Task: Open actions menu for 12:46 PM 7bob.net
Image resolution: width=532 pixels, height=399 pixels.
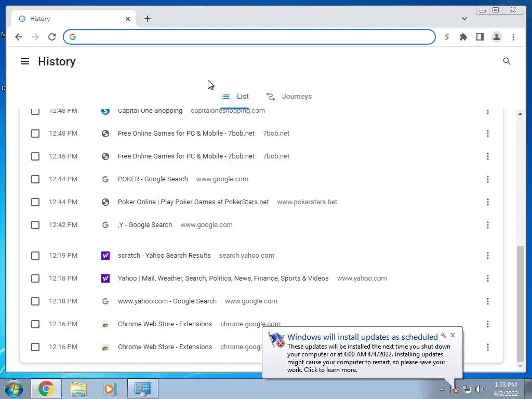Action: [x=487, y=156]
